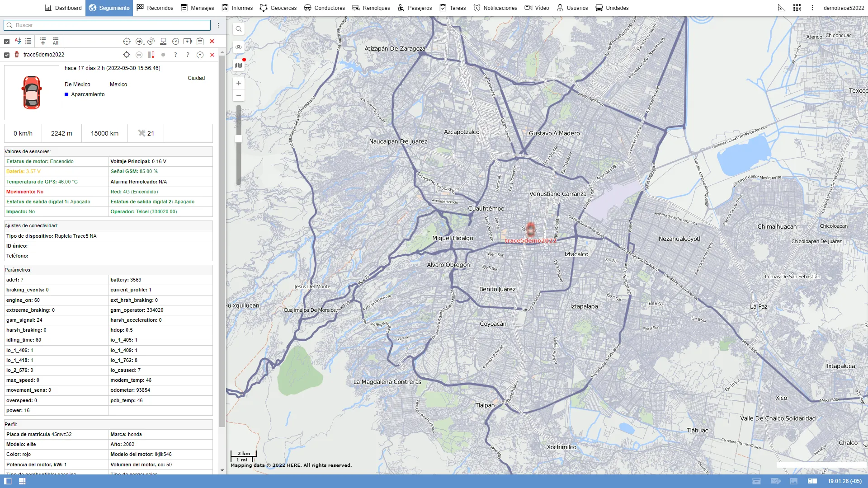This screenshot has width=868, height=488.
Task: Open the Conductores section
Action: 325,8
